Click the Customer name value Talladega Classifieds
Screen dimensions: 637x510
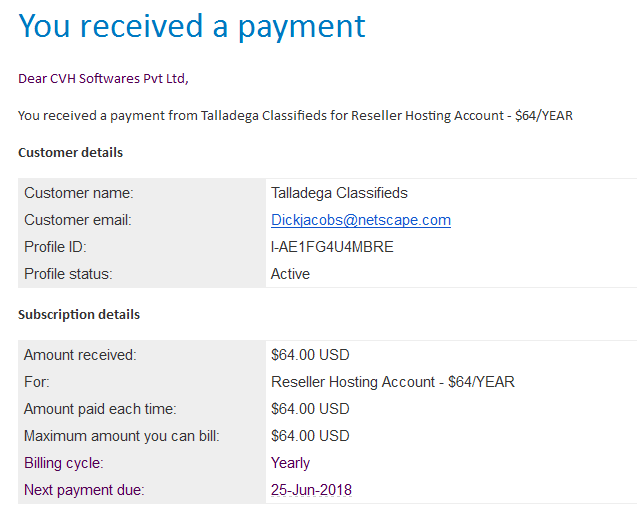(x=339, y=193)
